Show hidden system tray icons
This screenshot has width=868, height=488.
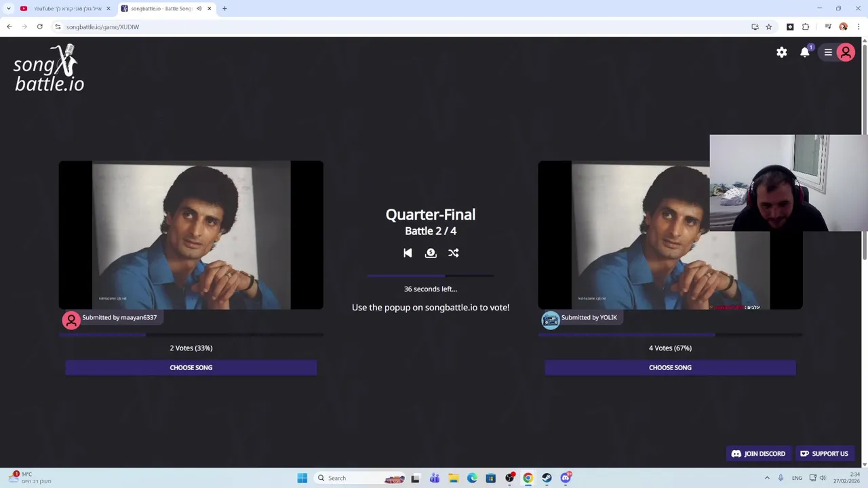click(767, 478)
